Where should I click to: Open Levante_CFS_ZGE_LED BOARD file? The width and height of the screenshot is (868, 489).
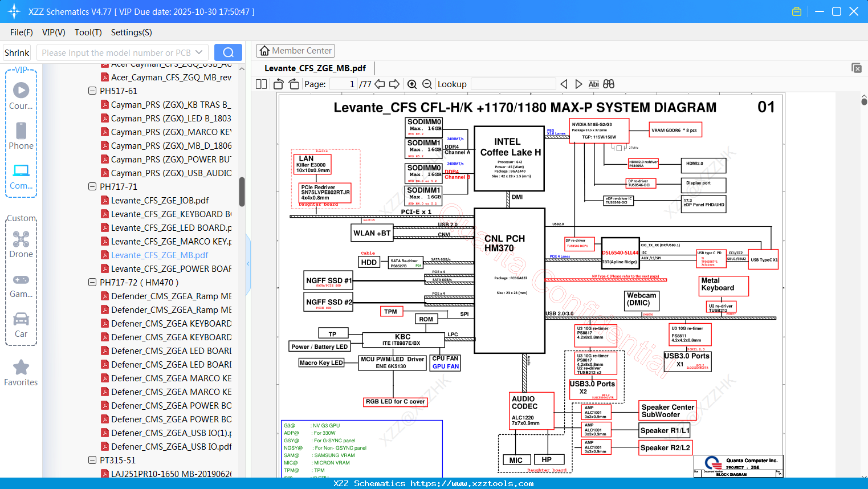(x=171, y=227)
